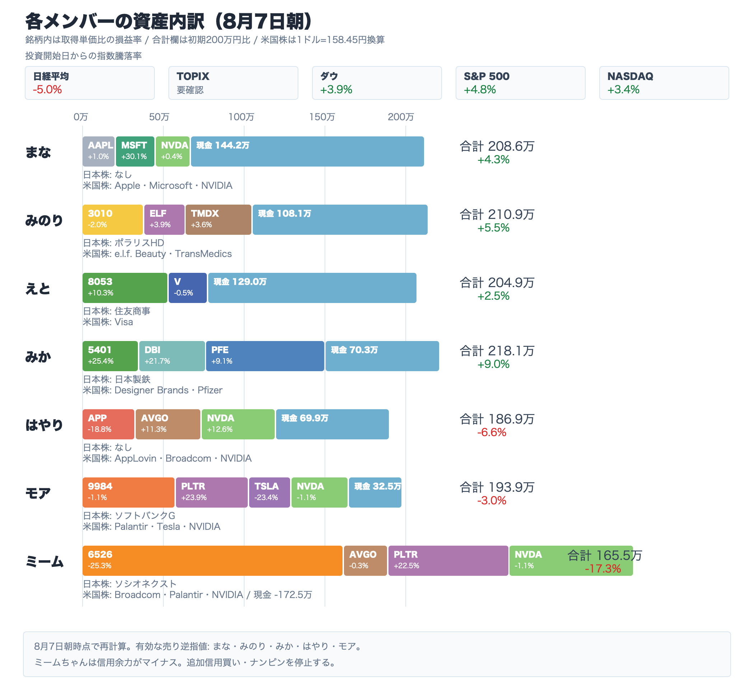Select the 6526 -25.3% orange segment
754x700 pixels.
pyautogui.click(x=213, y=561)
